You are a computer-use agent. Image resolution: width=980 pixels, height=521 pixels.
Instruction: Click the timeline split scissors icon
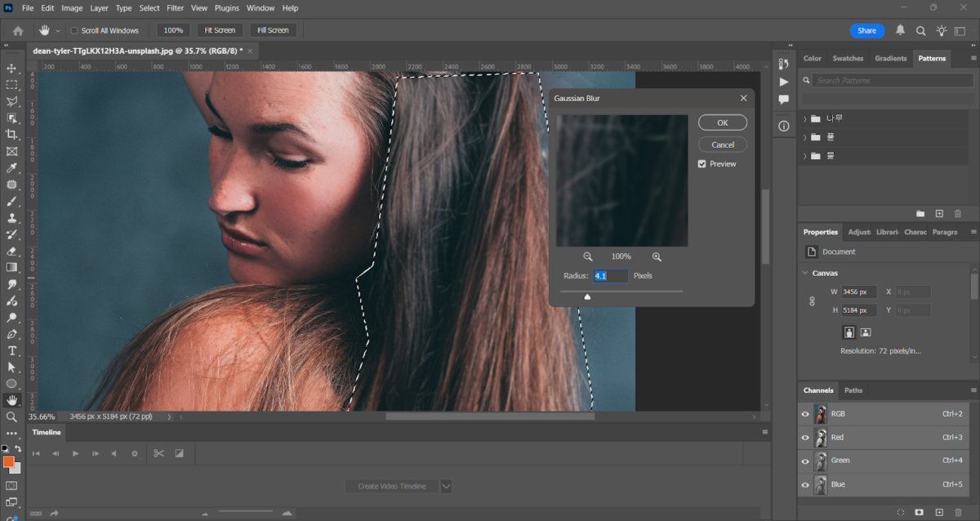click(x=158, y=453)
